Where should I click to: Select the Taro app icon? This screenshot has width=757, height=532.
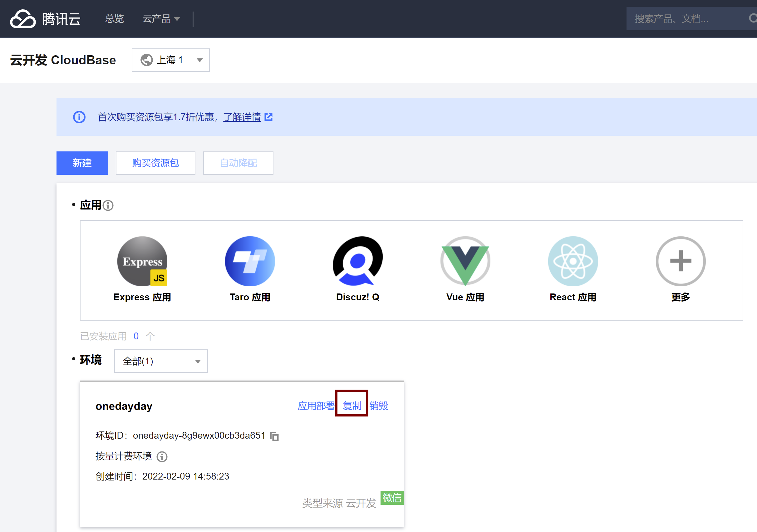[x=250, y=261]
